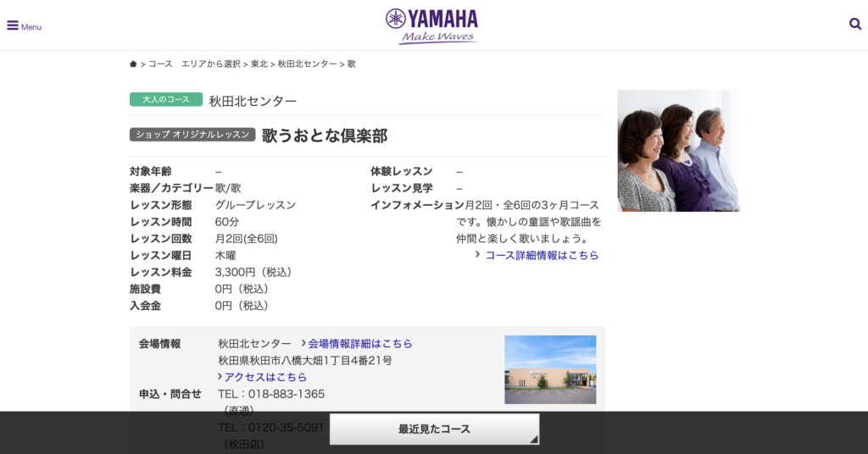Click the 歌/歌 category value

(228, 188)
